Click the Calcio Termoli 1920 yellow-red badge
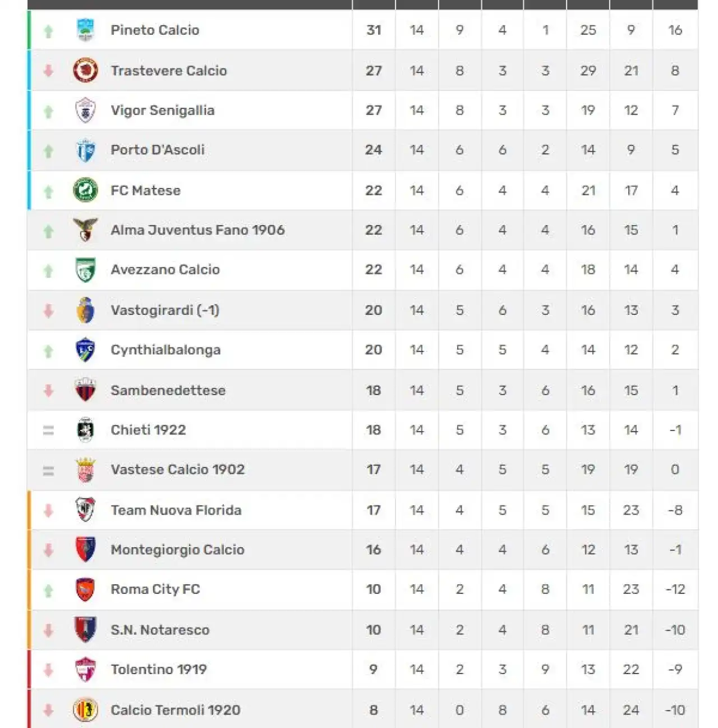Screen dimensions: 718x728 point(85,709)
